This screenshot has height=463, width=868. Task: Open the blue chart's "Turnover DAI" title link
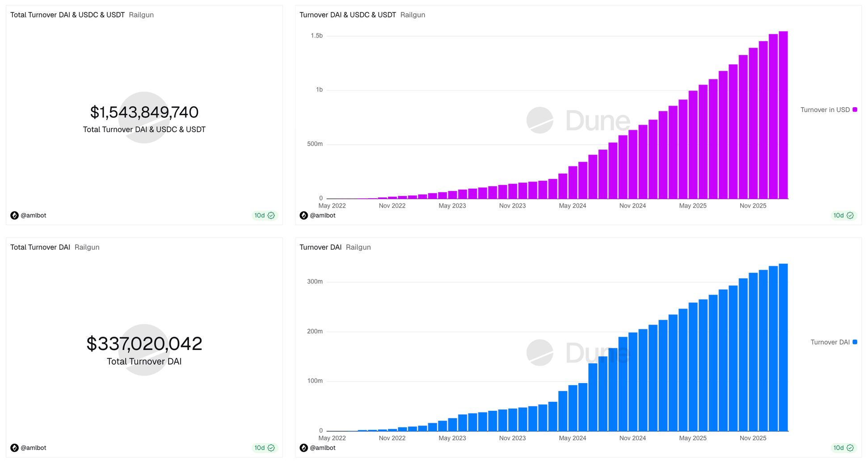[320, 247]
